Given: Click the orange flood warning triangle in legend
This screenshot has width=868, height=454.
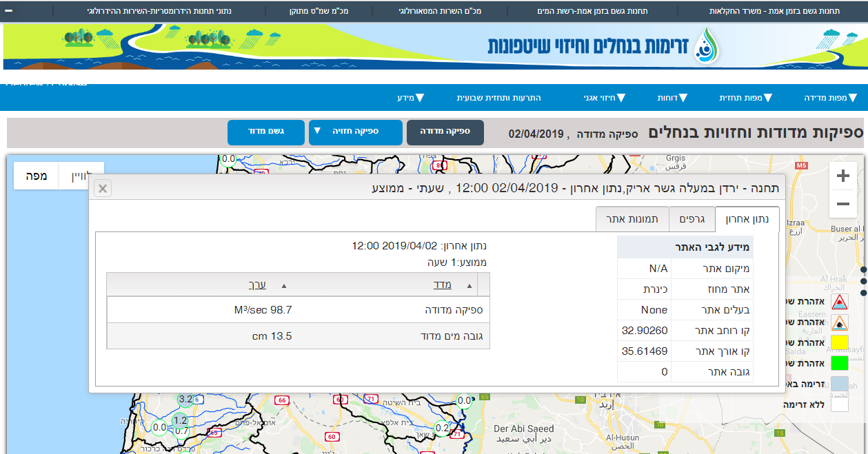Looking at the screenshot, I should 840,323.
